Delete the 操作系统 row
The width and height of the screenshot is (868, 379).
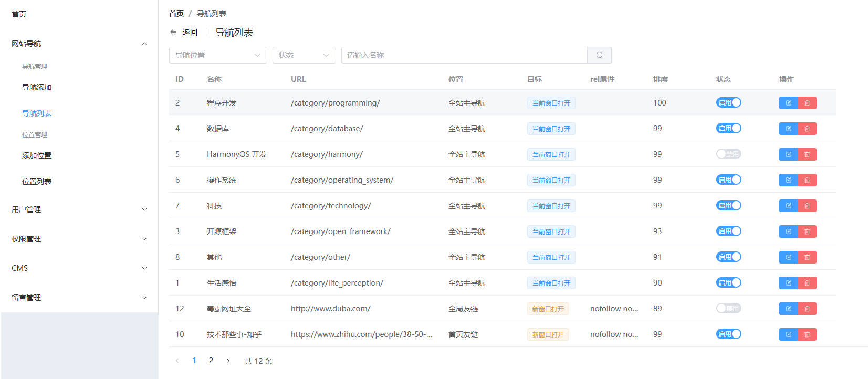(x=807, y=180)
